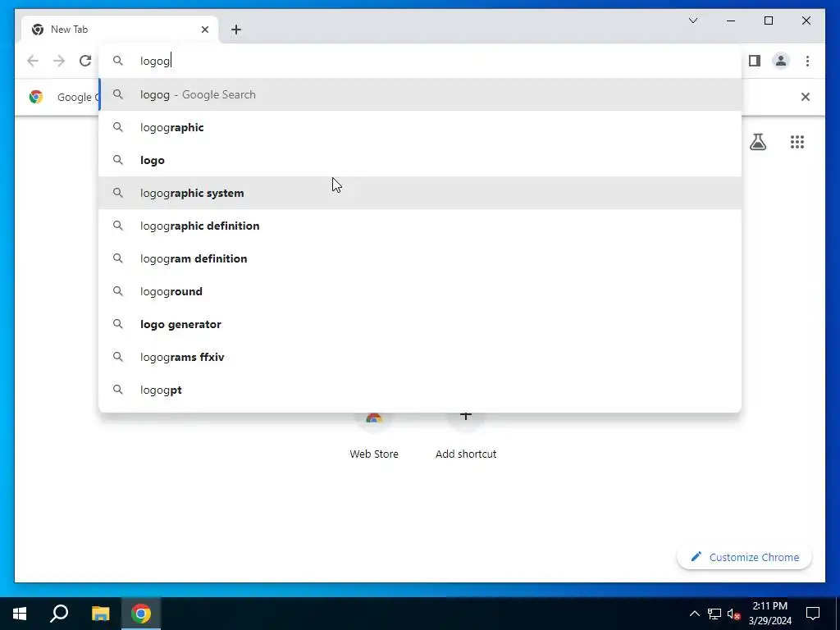Screen dimensions: 840x630
Task: Open the Search Labs flask icon
Action: click(x=758, y=142)
